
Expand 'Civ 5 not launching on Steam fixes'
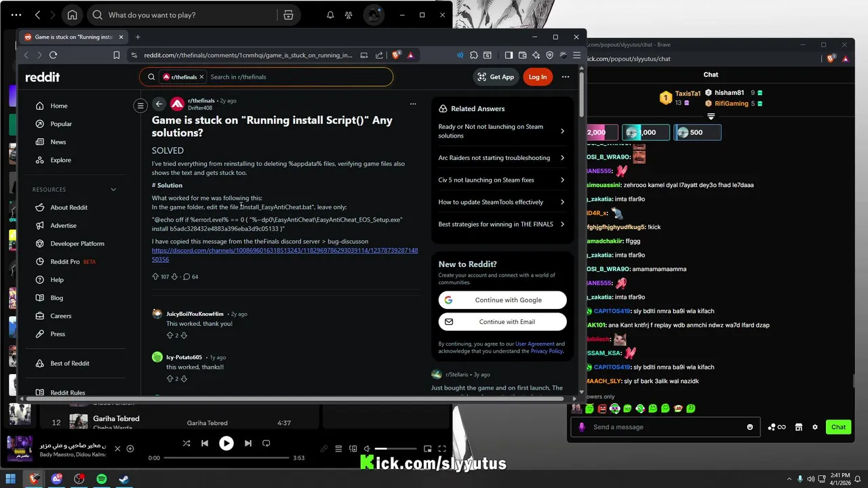500,180
